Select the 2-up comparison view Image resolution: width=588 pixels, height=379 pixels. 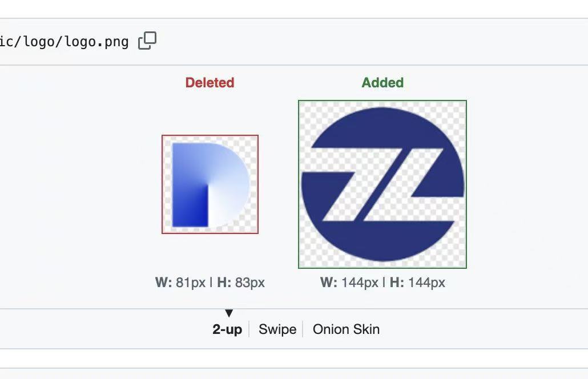click(227, 329)
